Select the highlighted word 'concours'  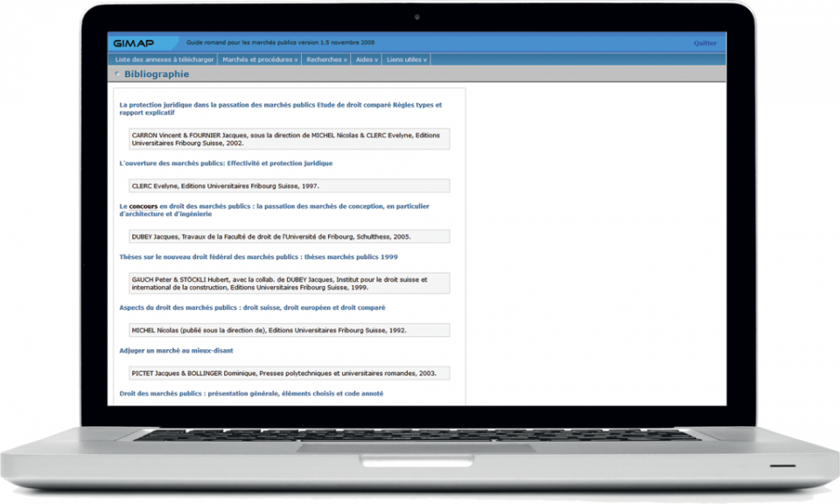pyautogui.click(x=143, y=206)
